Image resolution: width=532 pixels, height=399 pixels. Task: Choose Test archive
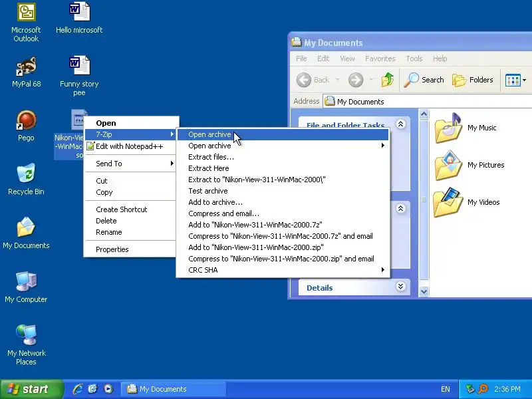[283, 191]
